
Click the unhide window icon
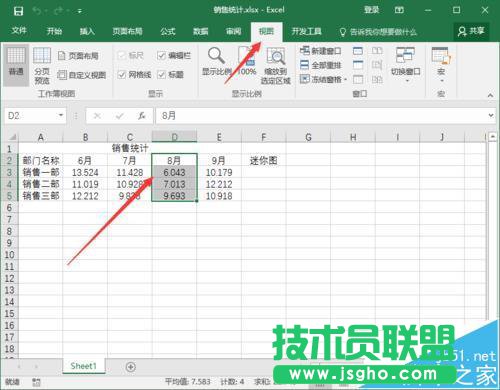[358, 79]
